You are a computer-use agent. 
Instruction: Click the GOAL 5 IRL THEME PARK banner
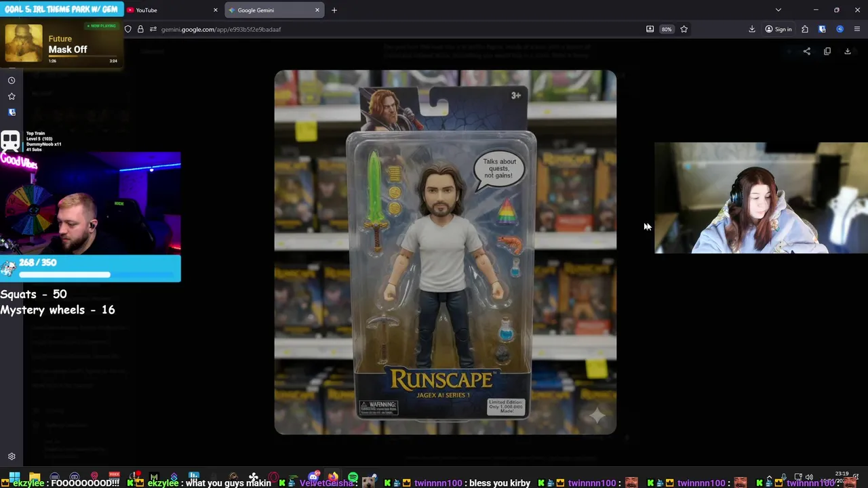click(61, 9)
